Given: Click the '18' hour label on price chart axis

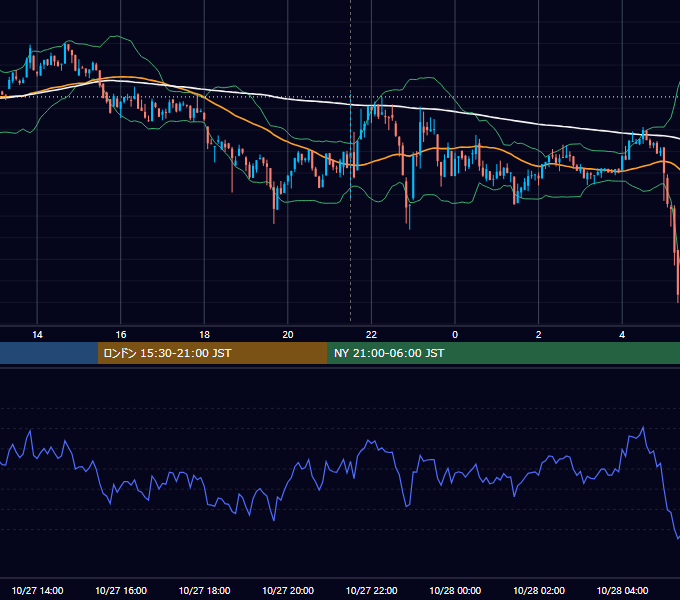Looking at the screenshot, I should point(204,335).
